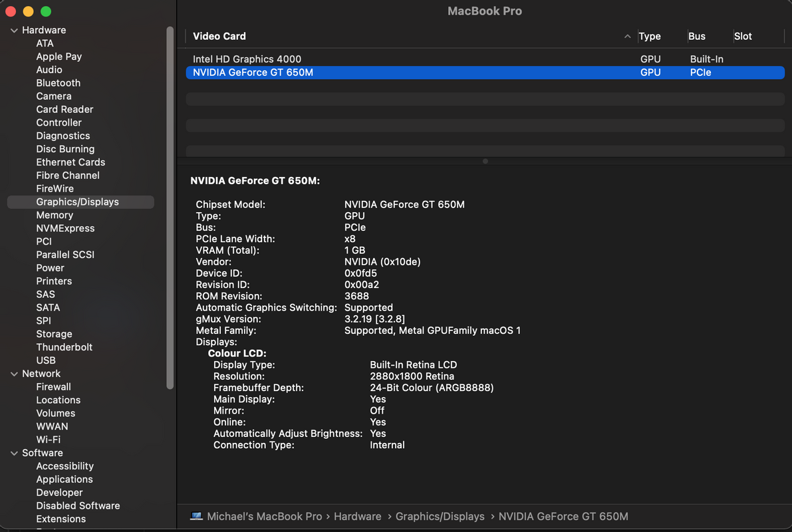Click ROM Revision value 3688
This screenshot has height=532, width=792.
click(356, 297)
